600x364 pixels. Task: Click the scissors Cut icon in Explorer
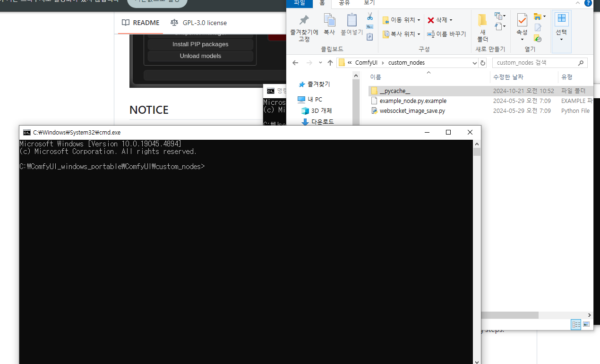[x=370, y=16]
